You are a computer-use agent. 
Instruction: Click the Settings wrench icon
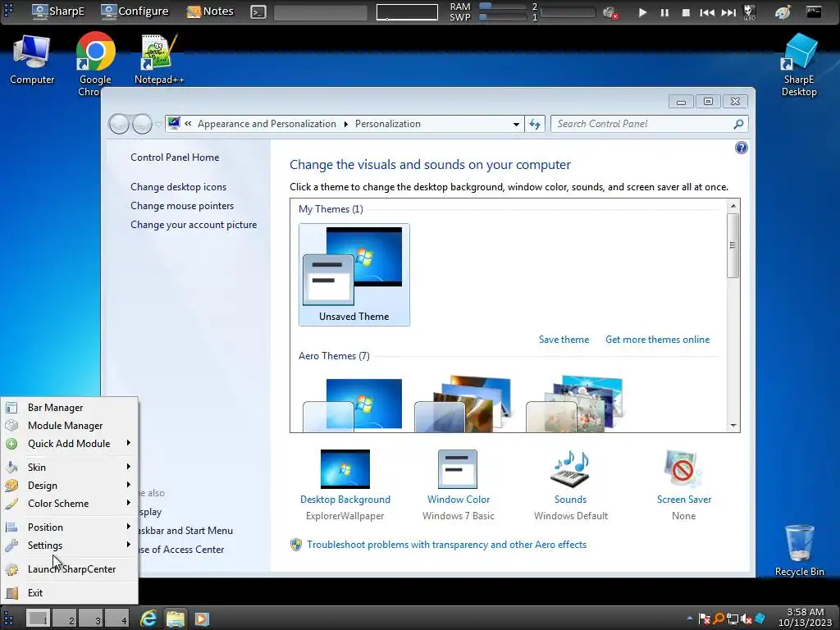point(11,546)
